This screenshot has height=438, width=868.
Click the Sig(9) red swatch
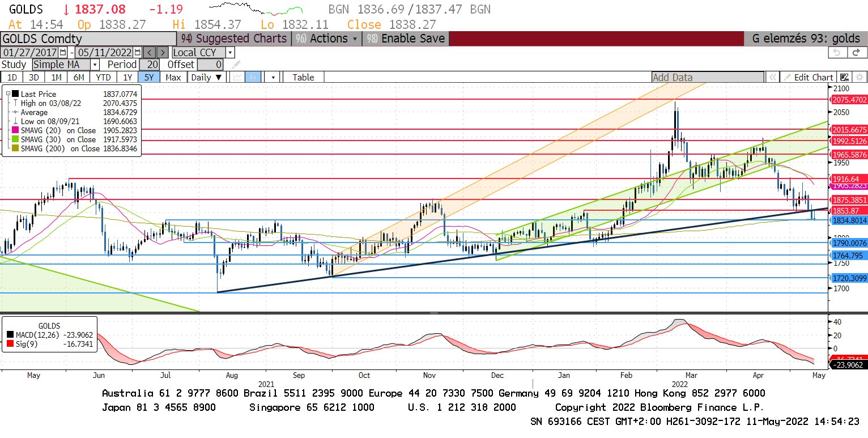click(10, 343)
